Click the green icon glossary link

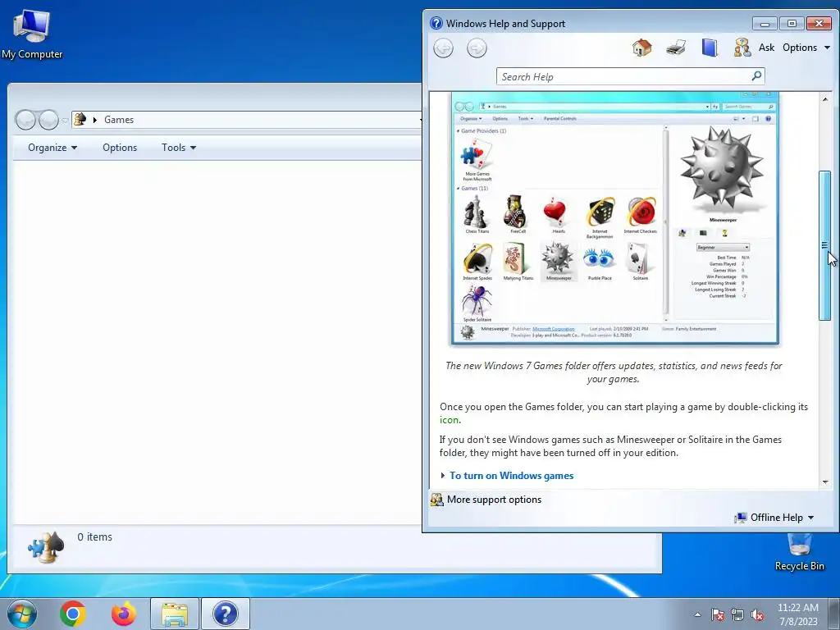[449, 420]
